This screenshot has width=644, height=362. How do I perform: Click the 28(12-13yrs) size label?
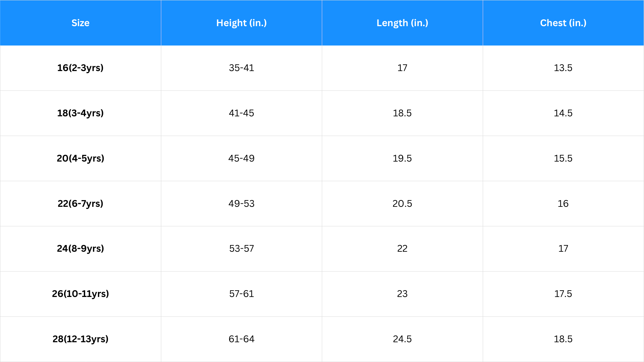[x=80, y=339]
